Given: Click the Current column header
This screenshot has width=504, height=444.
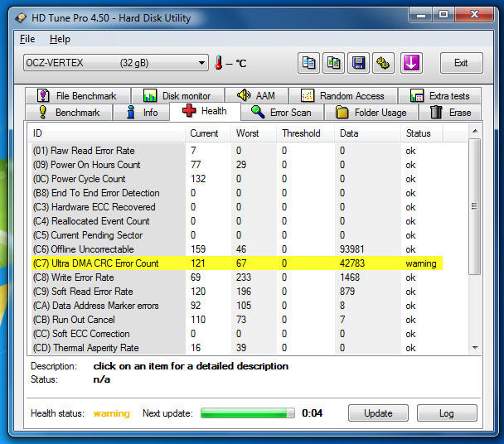Looking at the screenshot, I should 208,133.
